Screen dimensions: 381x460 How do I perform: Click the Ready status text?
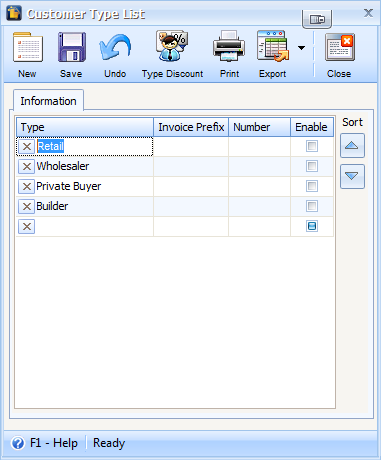(x=109, y=443)
